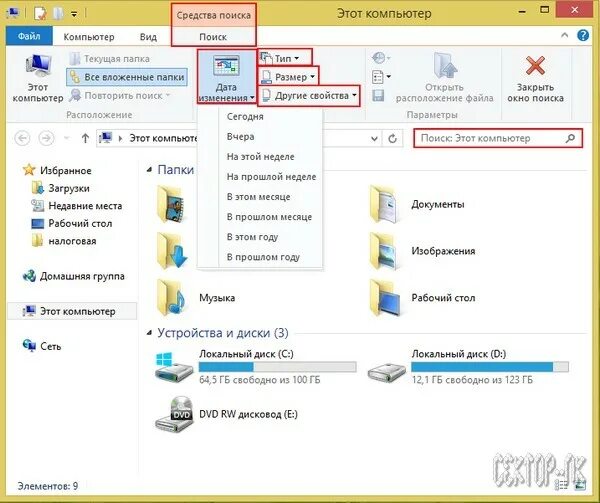This screenshot has height=503, width=600.
Task: Select the Документы folder
Action: coord(419,204)
